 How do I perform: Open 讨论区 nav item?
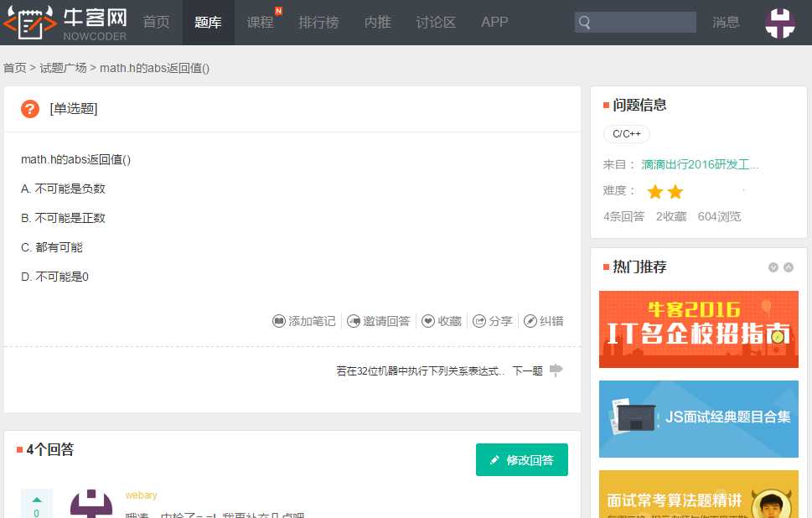click(x=436, y=23)
